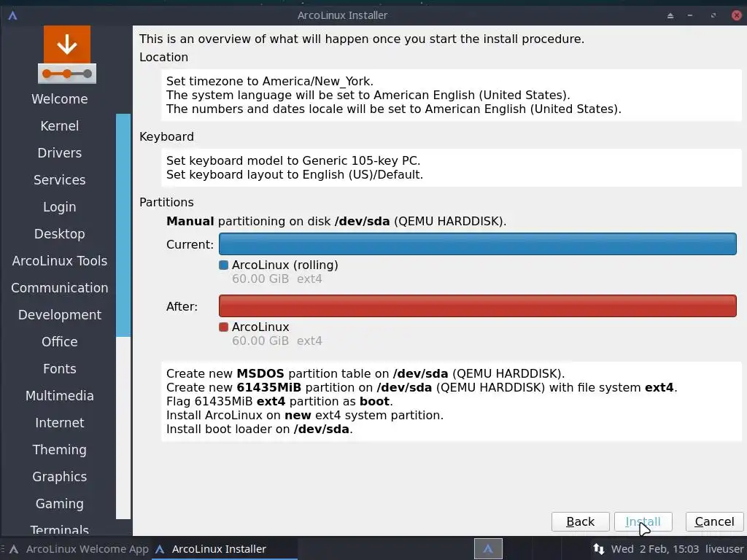Click the workspace switcher ArcoLinux icon
Screen dimensions: 747x560
pyautogui.click(x=488, y=549)
